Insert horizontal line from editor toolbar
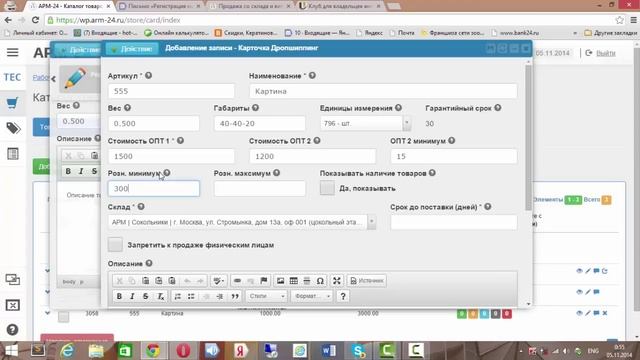The image size is (640, 360). click(307, 281)
